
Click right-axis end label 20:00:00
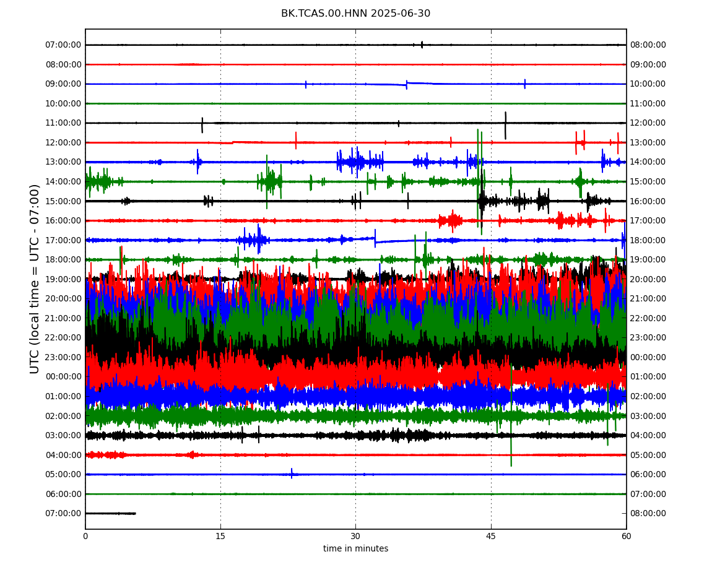(648, 279)
